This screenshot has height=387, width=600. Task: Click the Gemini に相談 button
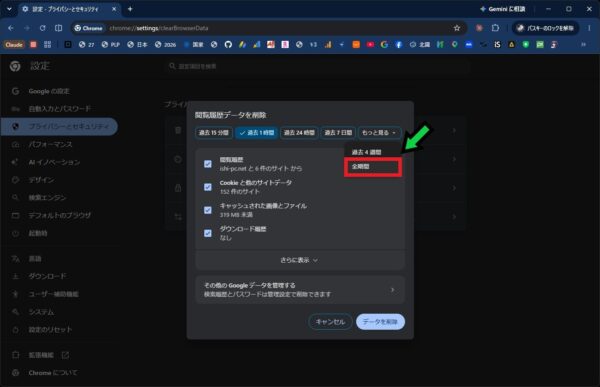502,9
